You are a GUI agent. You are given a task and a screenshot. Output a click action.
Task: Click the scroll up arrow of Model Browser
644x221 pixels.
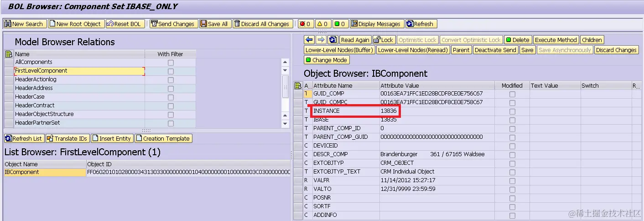[x=286, y=62]
